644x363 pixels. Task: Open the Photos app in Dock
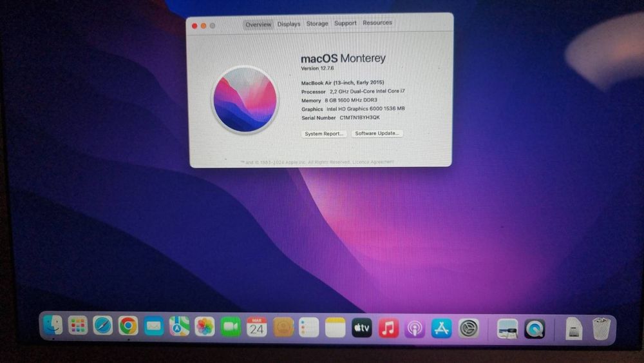205,327
